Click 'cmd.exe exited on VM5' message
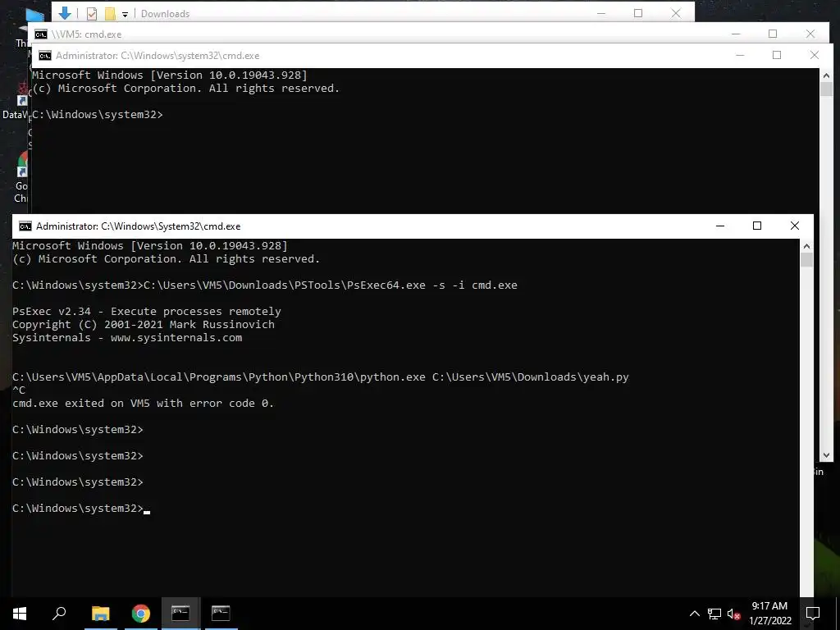Viewport: 840px width, 630px height. point(143,404)
